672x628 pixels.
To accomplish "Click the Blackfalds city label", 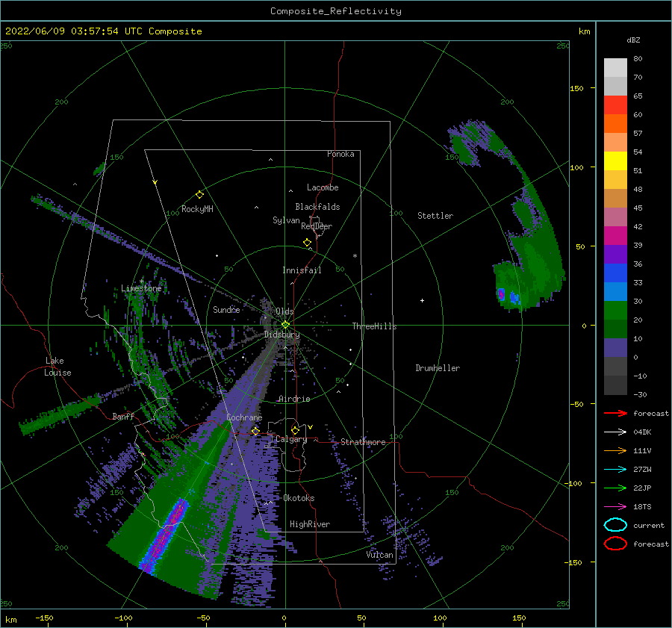I will (x=317, y=207).
